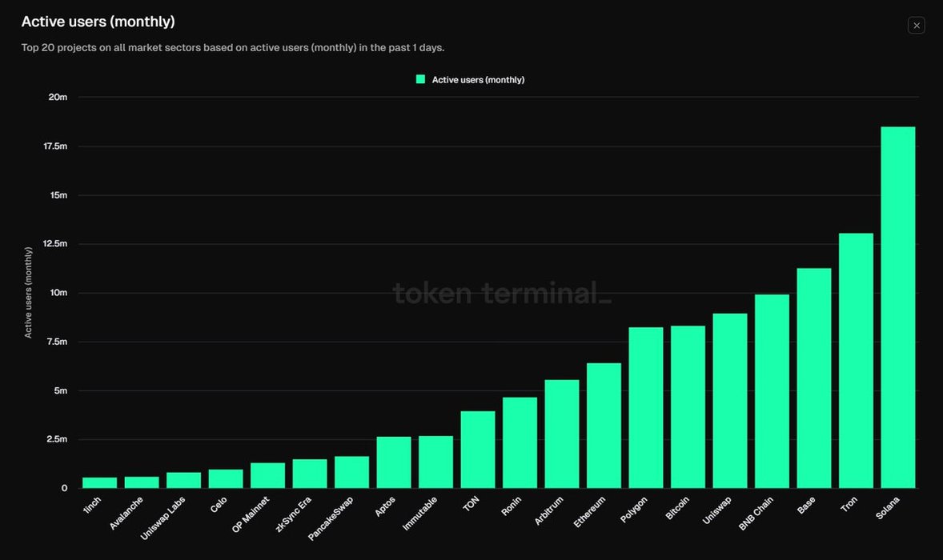Select the Ethereum bar

[x=604, y=426]
